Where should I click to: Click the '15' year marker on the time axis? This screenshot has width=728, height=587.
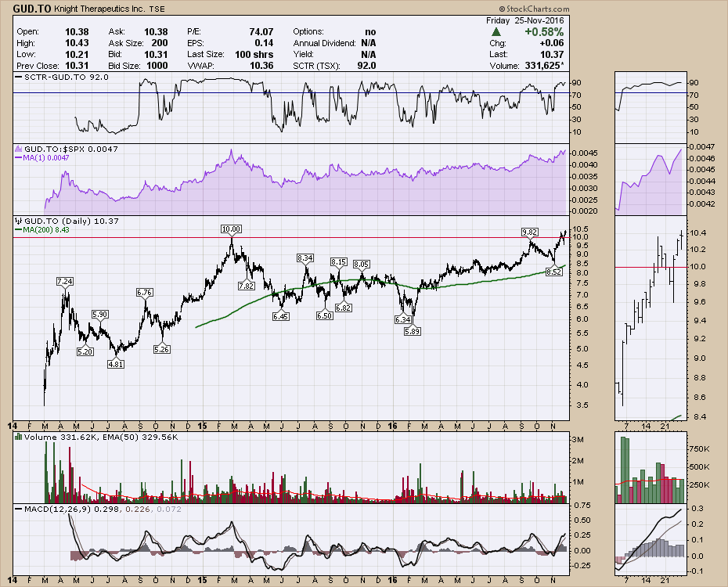(x=203, y=426)
